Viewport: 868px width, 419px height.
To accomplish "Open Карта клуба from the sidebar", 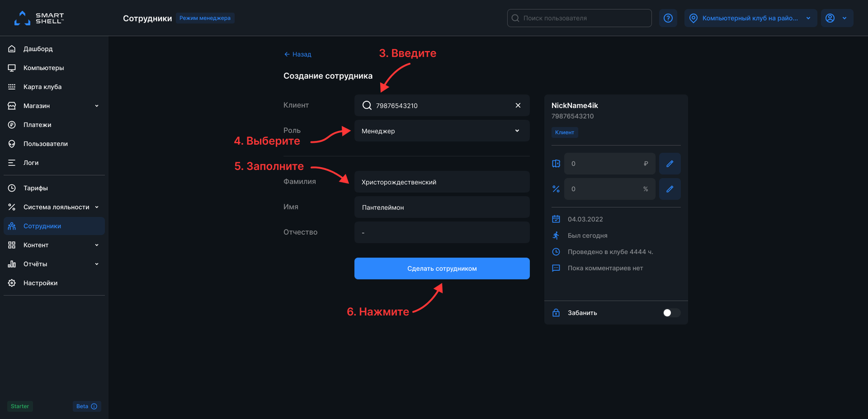I will (13, 86).
